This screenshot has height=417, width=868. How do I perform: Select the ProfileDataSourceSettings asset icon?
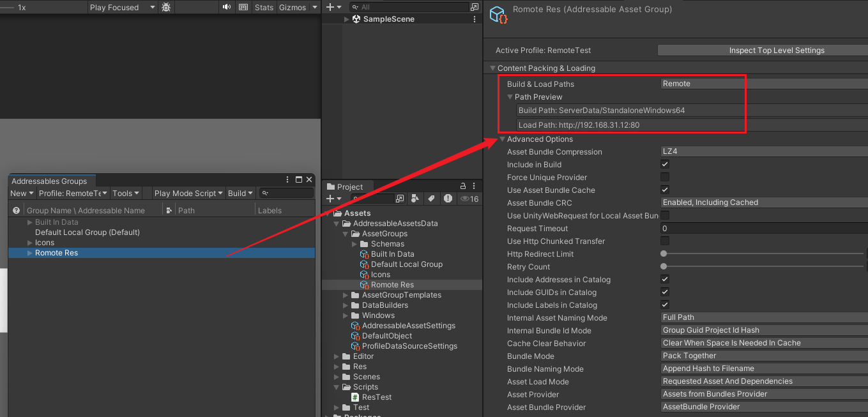[356, 346]
